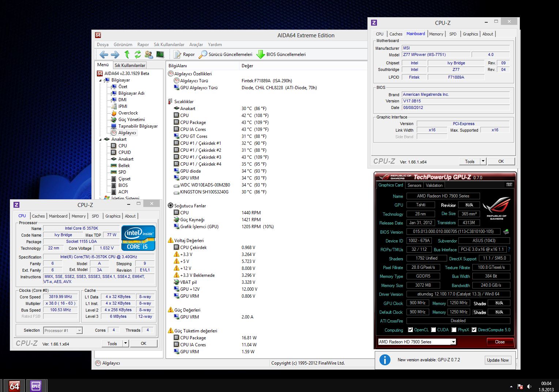Click Tools button in lower CPU-Z window
The width and height of the screenshot is (559, 392).
[112, 343]
